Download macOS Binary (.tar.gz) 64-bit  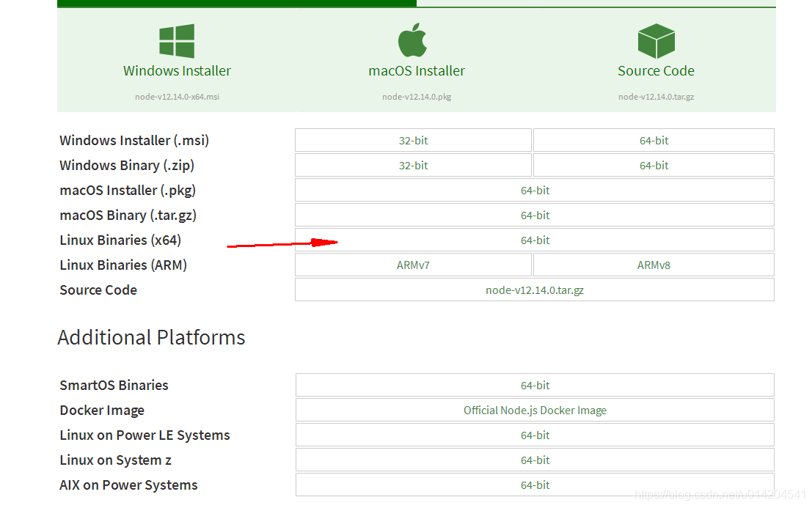click(535, 216)
